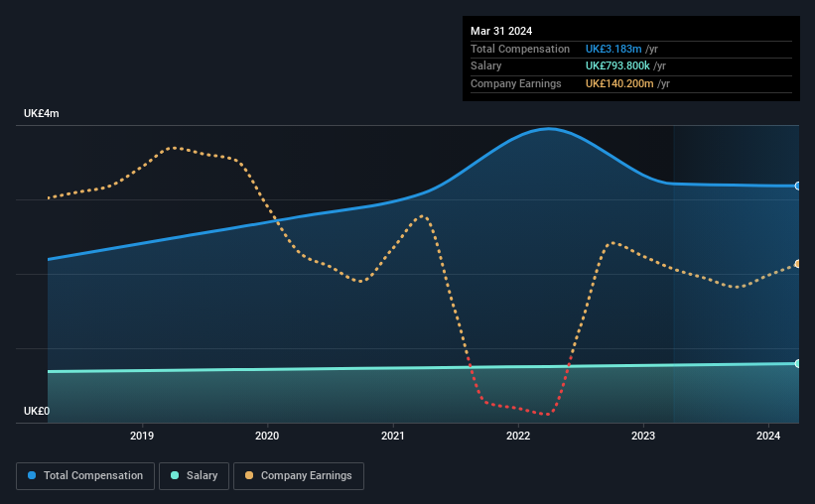
Task: Toggle the Total Compensation legend button
Action: pyautogui.click(x=85, y=476)
